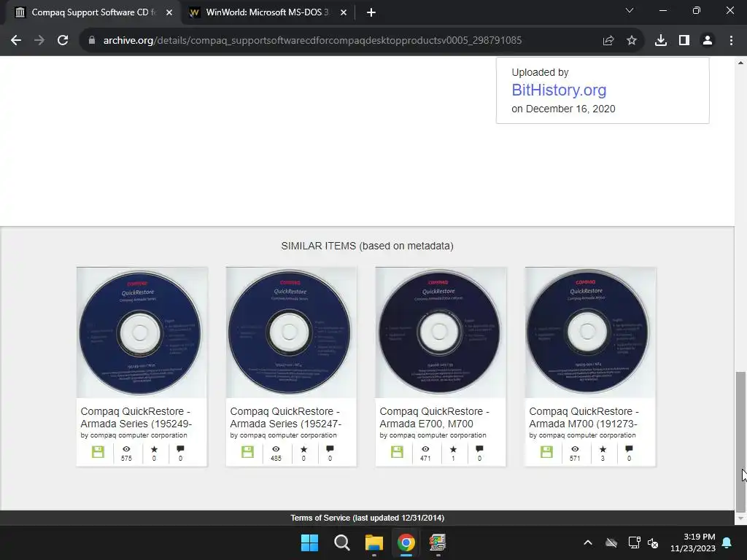747x560 pixels.
Task: Click the Chrome taskbar icon
Action: click(x=406, y=542)
